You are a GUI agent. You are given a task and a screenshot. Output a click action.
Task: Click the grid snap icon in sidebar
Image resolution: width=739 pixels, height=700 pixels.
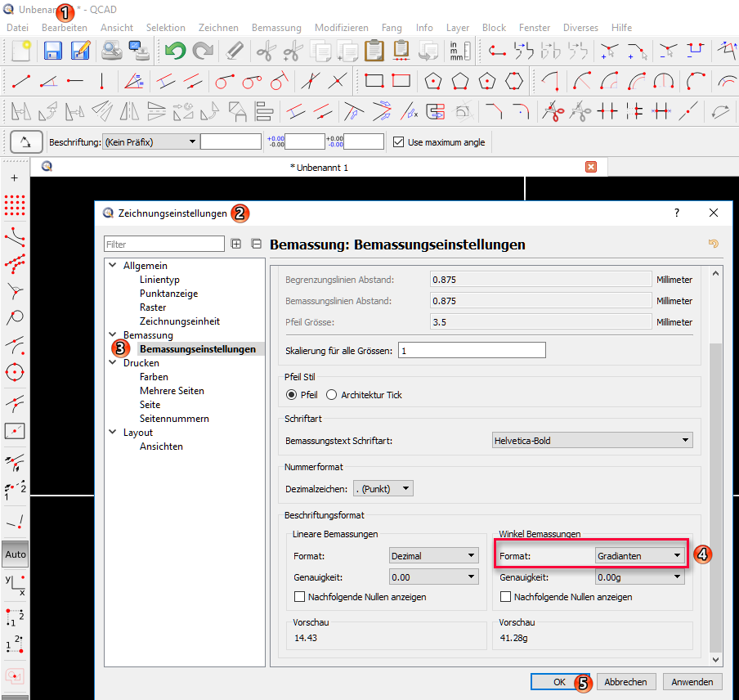tap(15, 204)
